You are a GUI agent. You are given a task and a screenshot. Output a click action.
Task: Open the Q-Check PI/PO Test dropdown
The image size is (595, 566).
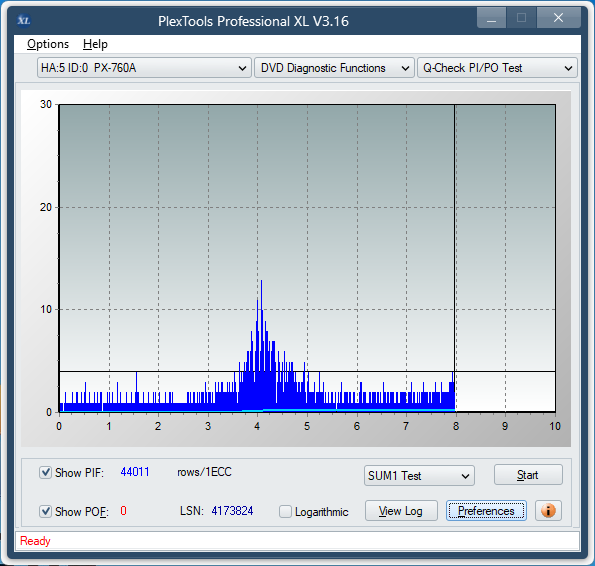(497, 68)
